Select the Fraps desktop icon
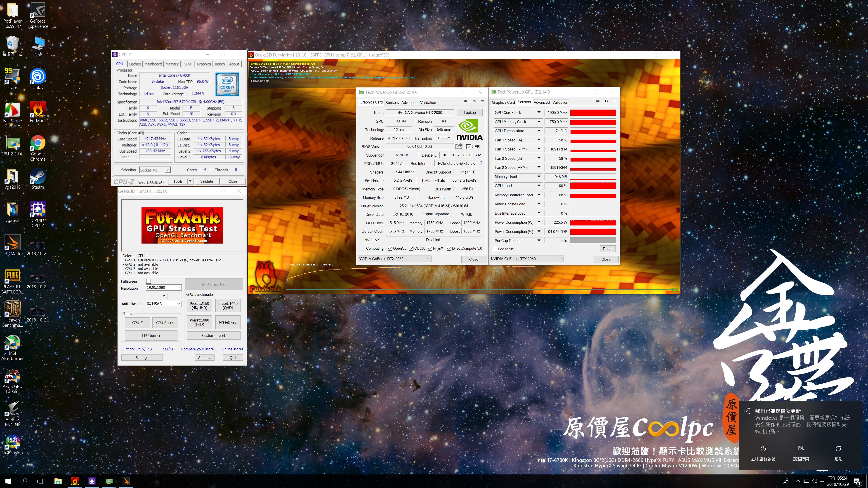868x488 pixels. coord(12,79)
